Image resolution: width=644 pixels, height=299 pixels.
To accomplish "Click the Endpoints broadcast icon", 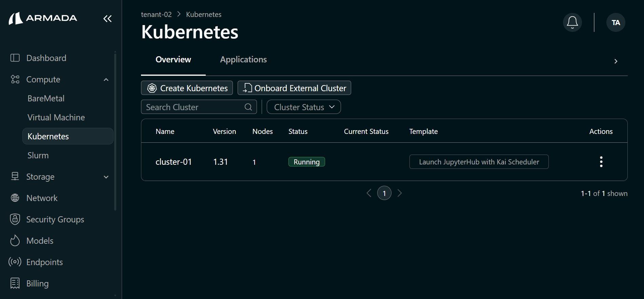I will [x=15, y=262].
